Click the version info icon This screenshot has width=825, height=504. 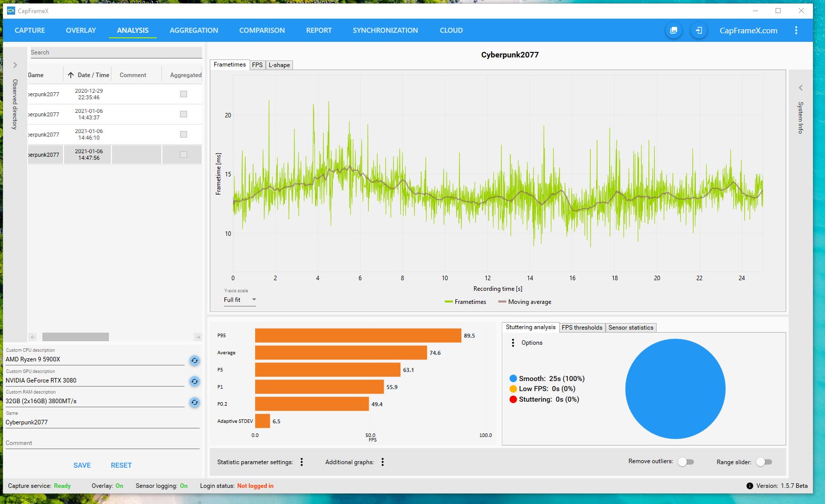(x=750, y=486)
